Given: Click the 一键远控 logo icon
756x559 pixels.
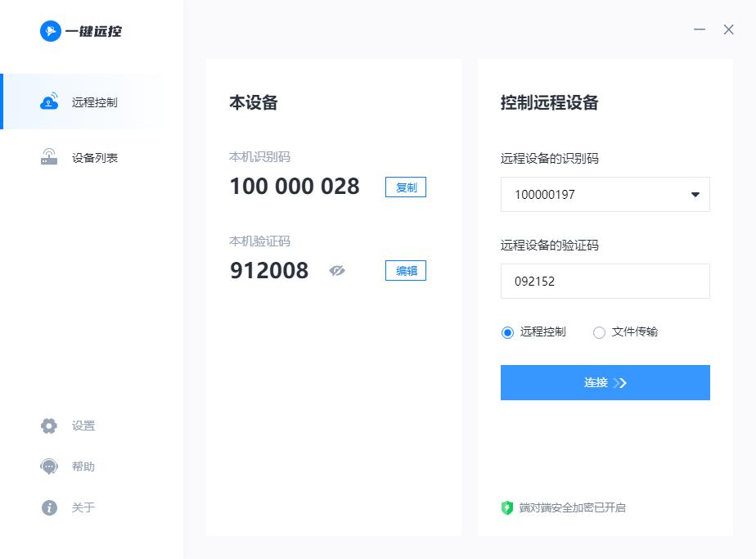Looking at the screenshot, I should click(x=52, y=31).
